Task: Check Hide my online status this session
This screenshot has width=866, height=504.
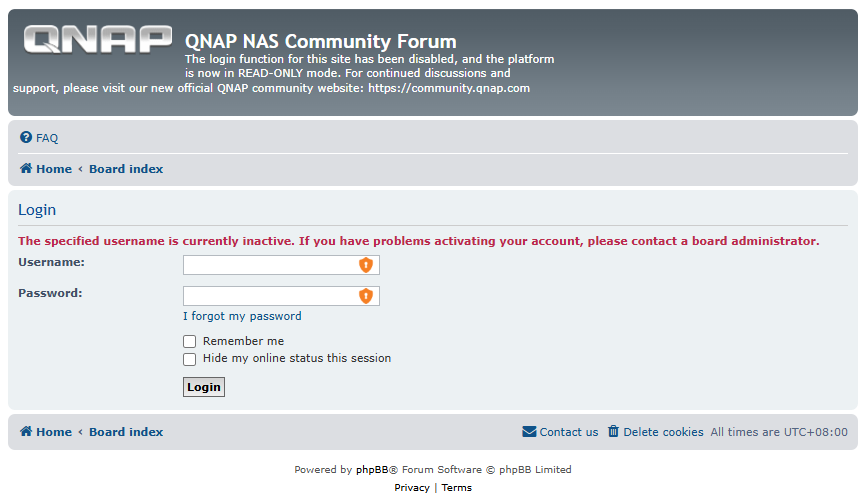Action: (x=189, y=359)
